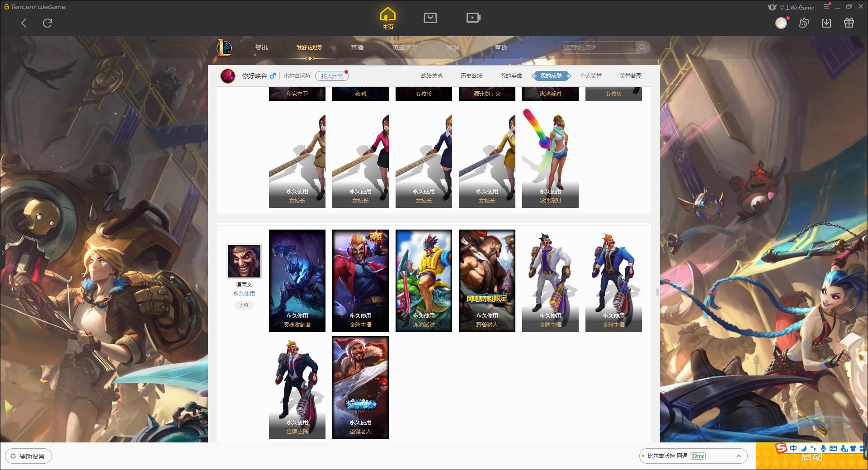Open the 历史战绩 sub-tab

point(472,76)
